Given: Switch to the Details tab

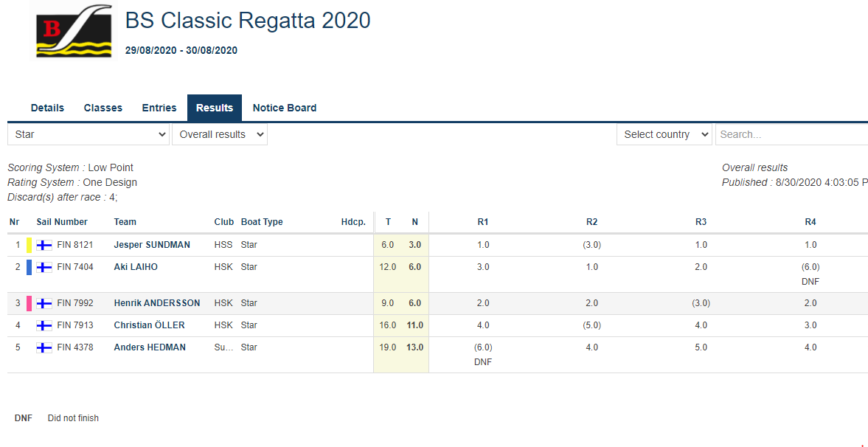Looking at the screenshot, I should pyautogui.click(x=47, y=108).
